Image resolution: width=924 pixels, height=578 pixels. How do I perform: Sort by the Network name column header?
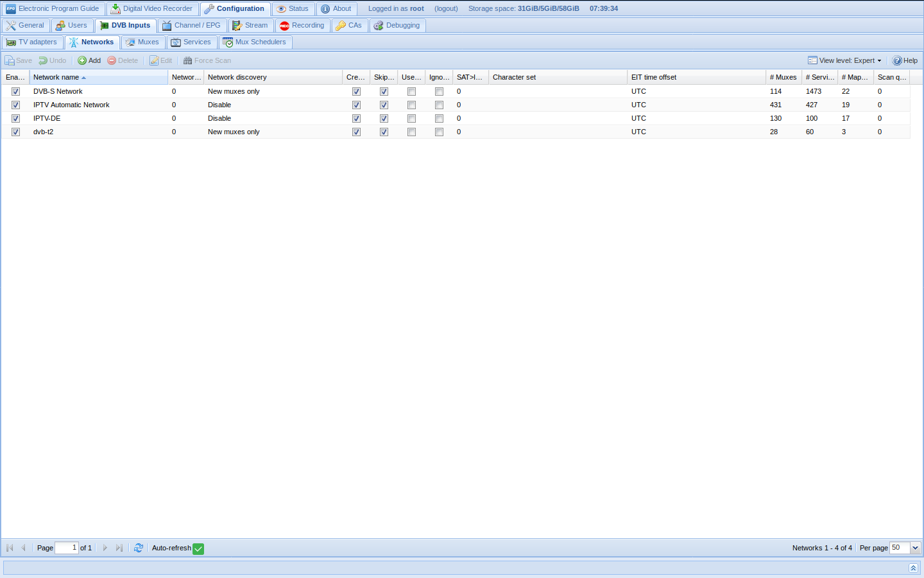(x=56, y=77)
